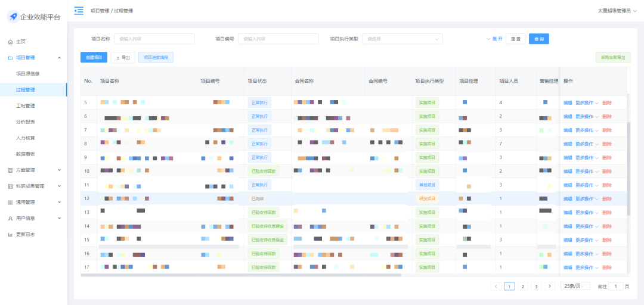Open the 25条/页 page size dropdown
Screen dimensions: 644x305
(575, 287)
